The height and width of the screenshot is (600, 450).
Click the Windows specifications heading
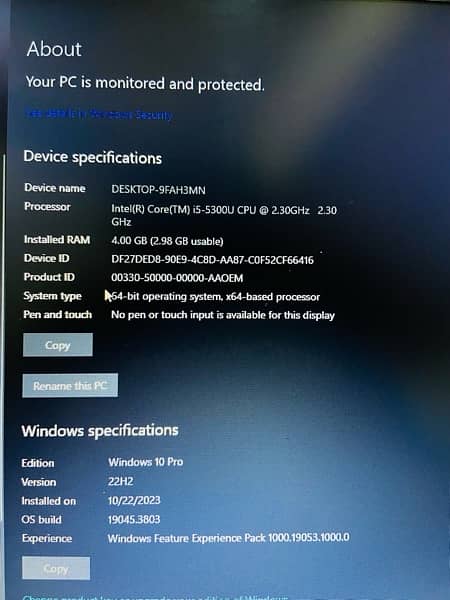(x=100, y=430)
